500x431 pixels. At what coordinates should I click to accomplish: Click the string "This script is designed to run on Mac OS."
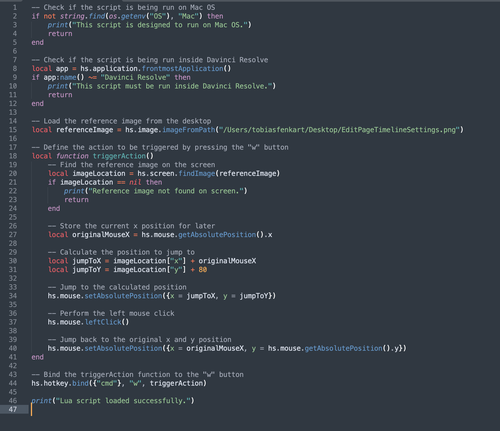click(x=160, y=25)
